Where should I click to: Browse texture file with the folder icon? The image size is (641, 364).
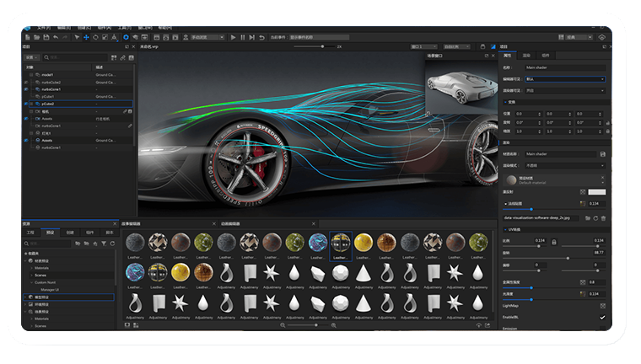click(588, 218)
